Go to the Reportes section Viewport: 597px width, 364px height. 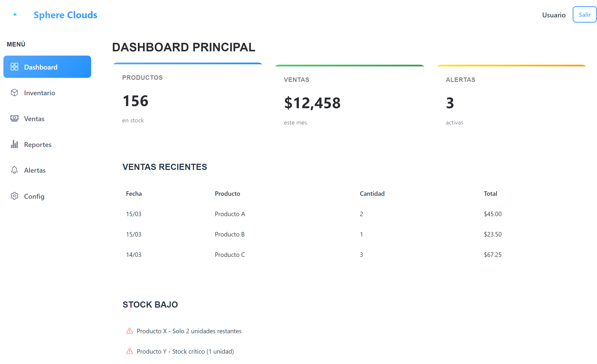pyautogui.click(x=38, y=145)
